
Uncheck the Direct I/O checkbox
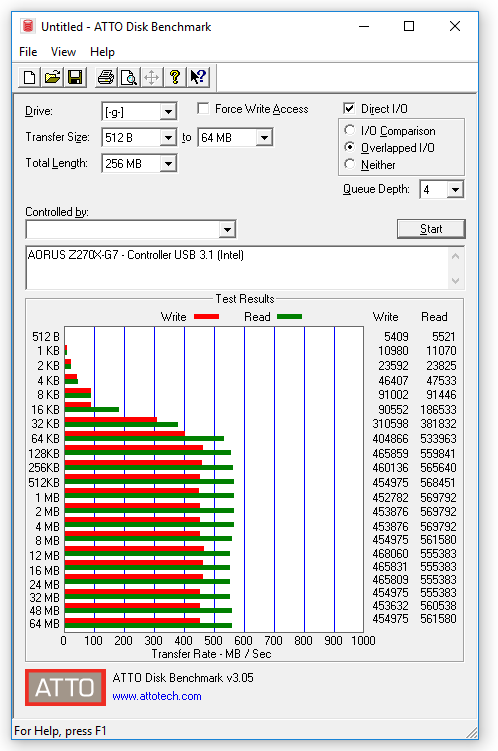click(349, 109)
